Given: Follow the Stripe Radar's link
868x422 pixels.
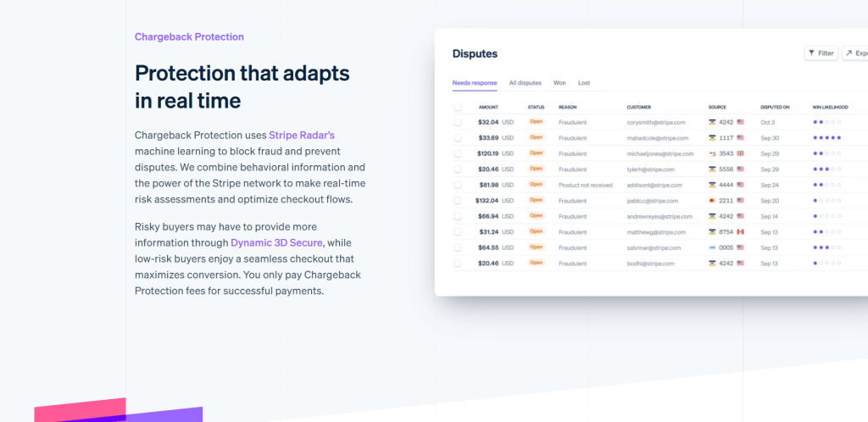Looking at the screenshot, I should coord(302,135).
